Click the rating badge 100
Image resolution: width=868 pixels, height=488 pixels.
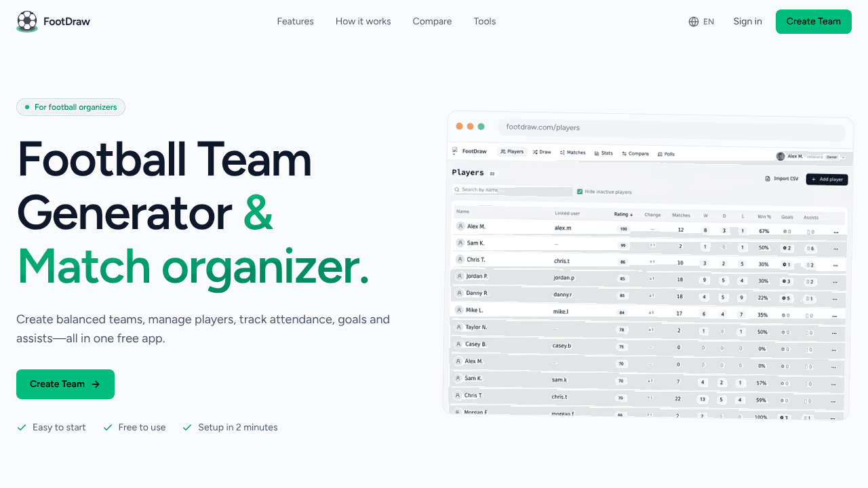pos(623,229)
